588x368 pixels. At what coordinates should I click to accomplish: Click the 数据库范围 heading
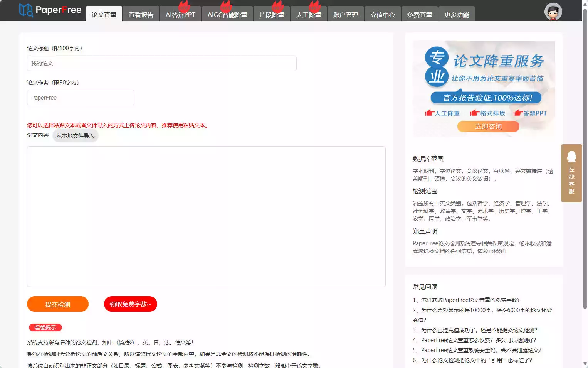[x=428, y=159]
